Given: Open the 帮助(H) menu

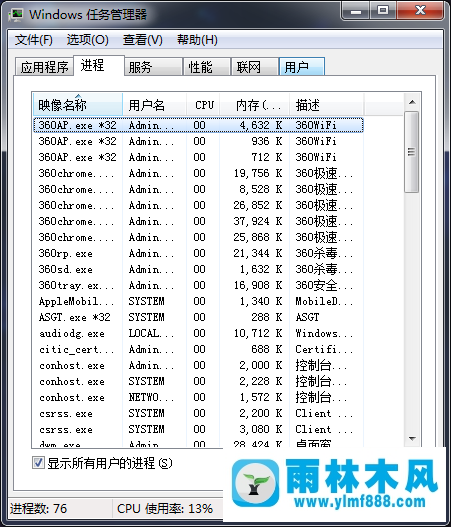Looking at the screenshot, I should click(197, 40).
